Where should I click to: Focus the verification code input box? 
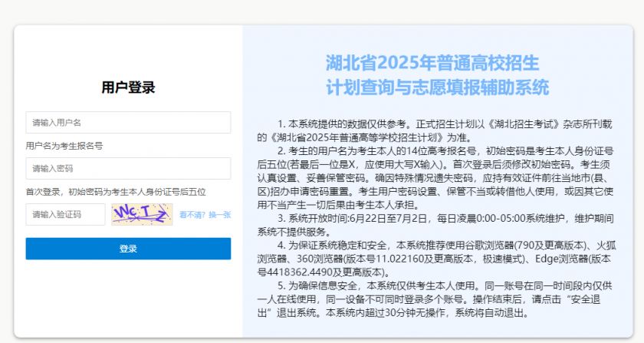point(65,215)
